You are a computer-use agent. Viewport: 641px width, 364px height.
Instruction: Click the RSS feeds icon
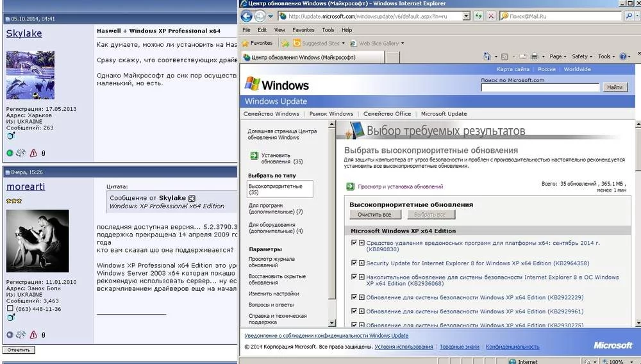[504, 57]
